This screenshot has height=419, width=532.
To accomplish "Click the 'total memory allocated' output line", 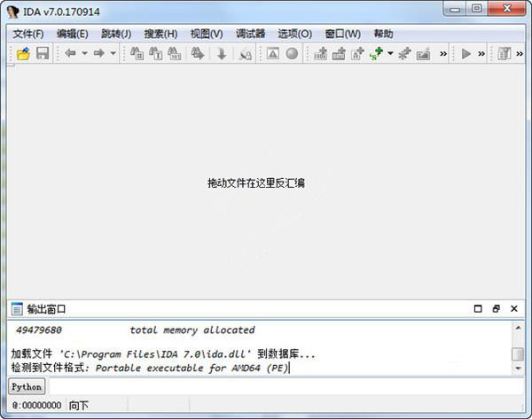I will (x=192, y=330).
